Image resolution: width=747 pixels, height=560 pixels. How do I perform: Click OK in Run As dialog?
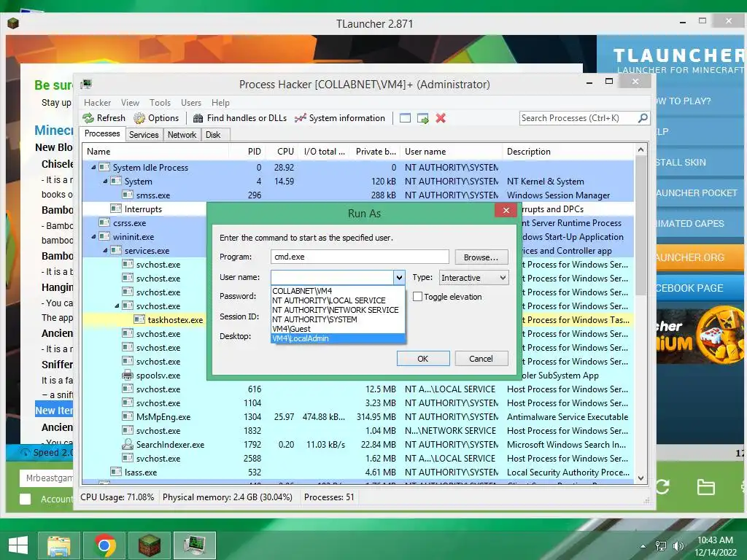(423, 359)
